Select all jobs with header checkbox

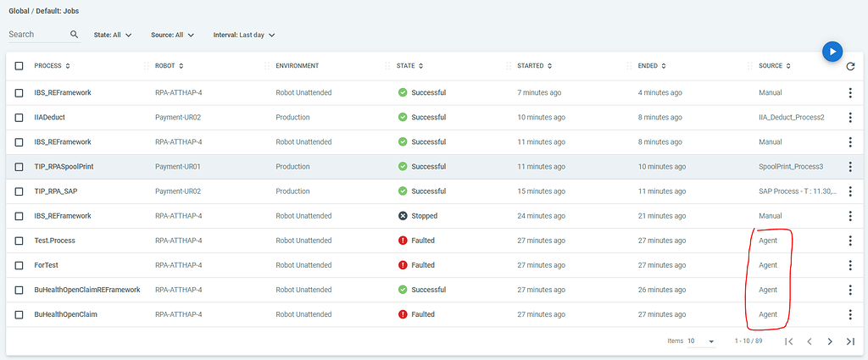click(19, 66)
